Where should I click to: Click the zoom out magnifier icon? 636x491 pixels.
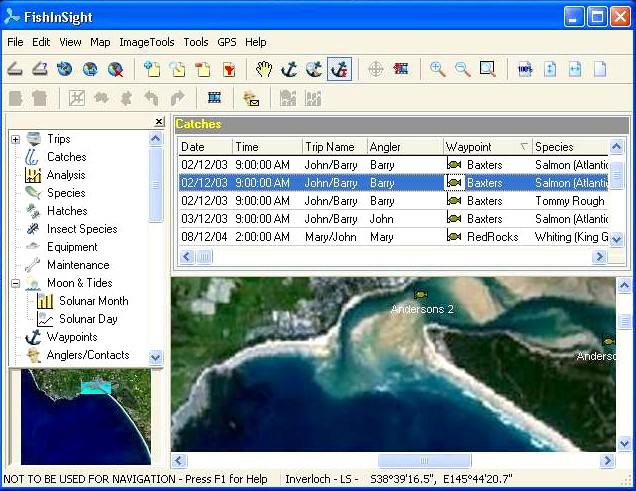(x=462, y=69)
